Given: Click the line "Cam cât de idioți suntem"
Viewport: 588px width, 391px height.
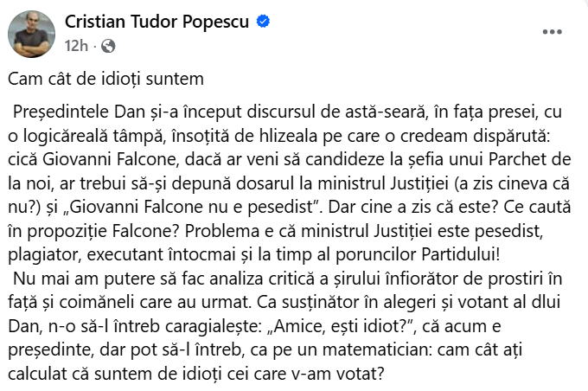Looking at the screenshot, I should click(x=106, y=80).
